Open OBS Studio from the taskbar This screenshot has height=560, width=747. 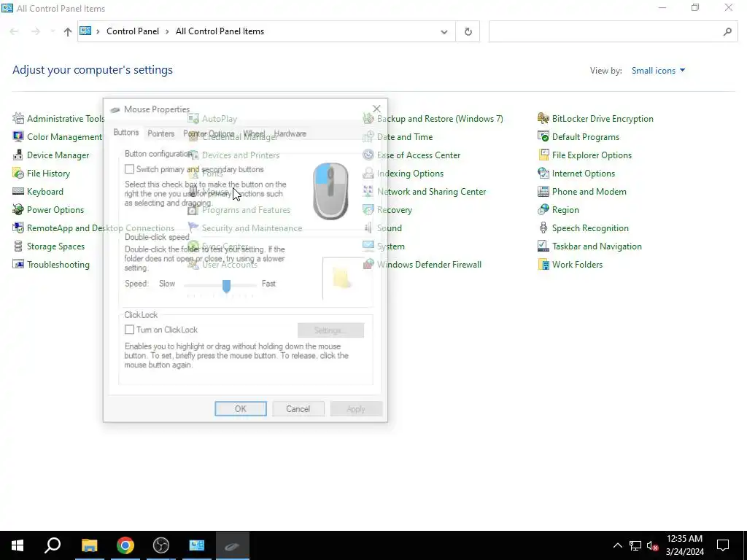[x=161, y=545]
